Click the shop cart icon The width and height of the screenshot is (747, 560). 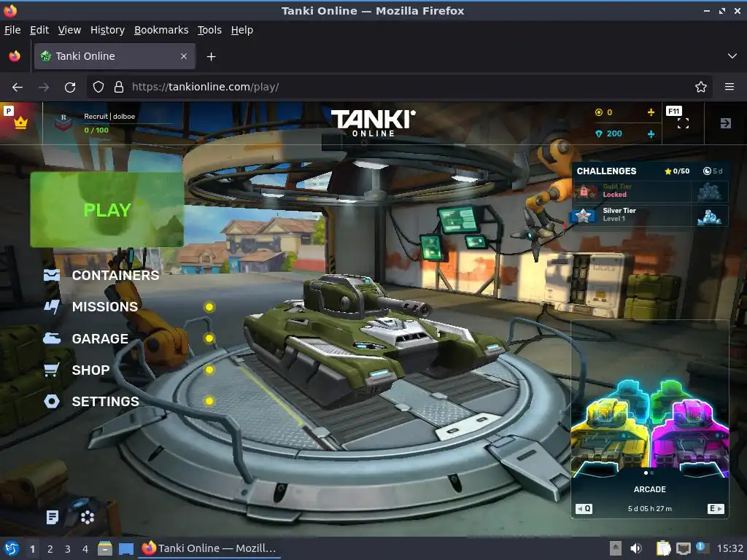(x=52, y=370)
